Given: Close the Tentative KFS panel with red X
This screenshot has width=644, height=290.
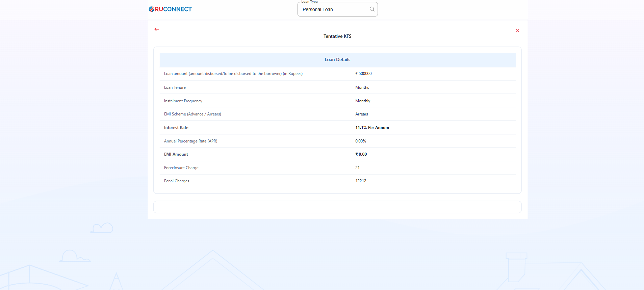Looking at the screenshot, I should [x=517, y=31].
